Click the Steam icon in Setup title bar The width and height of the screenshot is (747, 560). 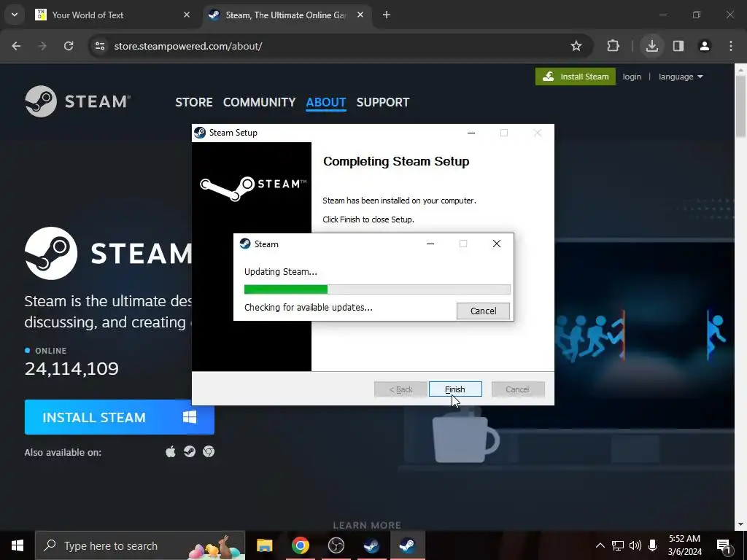click(x=200, y=133)
